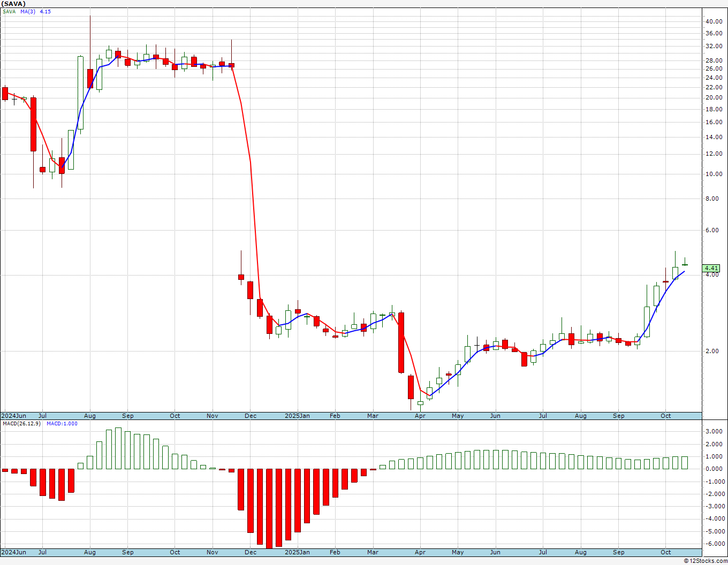The width and height of the screenshot is (728, 565).
Task: Select Mar on the MACD panel date axis
Action: pos(373,552)
